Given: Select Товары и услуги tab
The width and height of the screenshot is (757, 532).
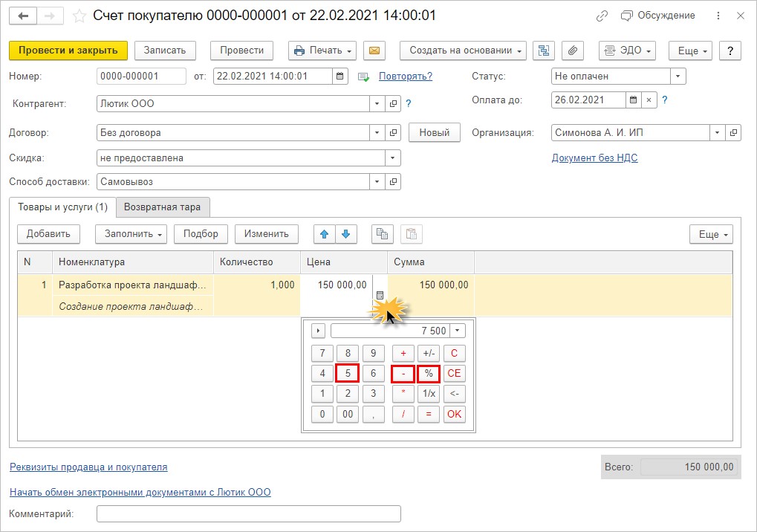Looking at the screenshot, I should [x=63, y=207].
